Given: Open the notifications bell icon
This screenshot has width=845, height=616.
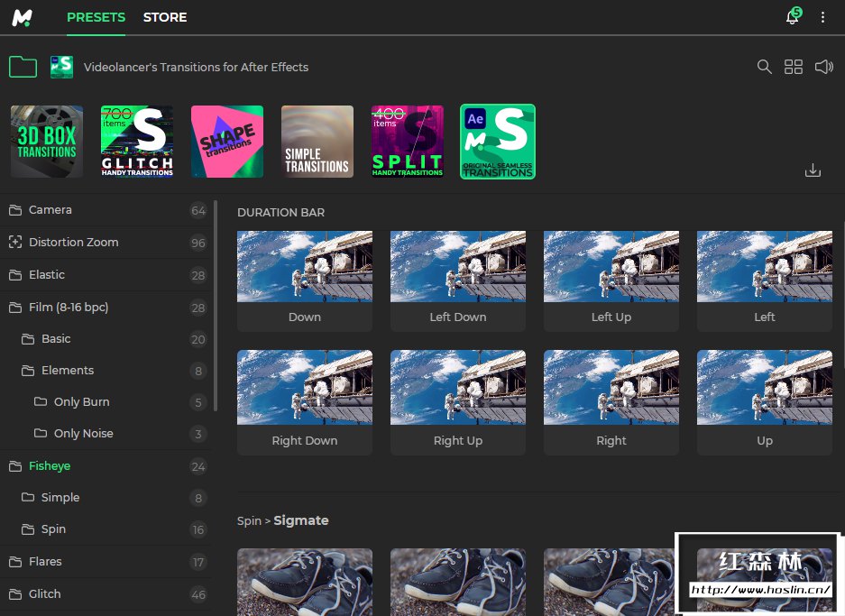Looking at the screenshot, I should (x=792, y=17).
